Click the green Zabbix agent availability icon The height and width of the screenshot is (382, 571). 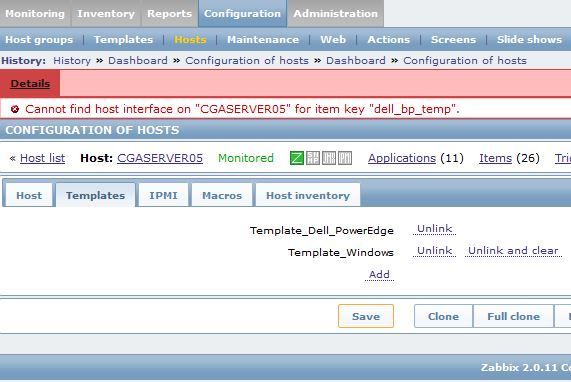[297, 158]
